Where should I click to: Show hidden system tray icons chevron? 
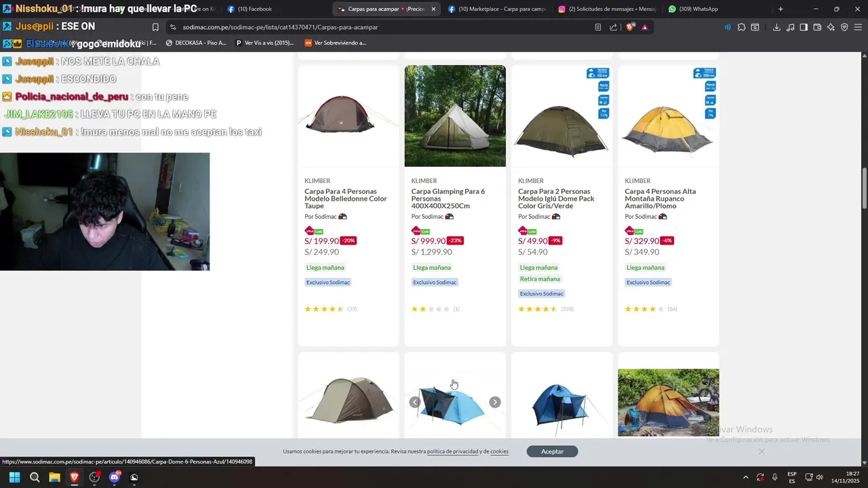tap(745, 477)
